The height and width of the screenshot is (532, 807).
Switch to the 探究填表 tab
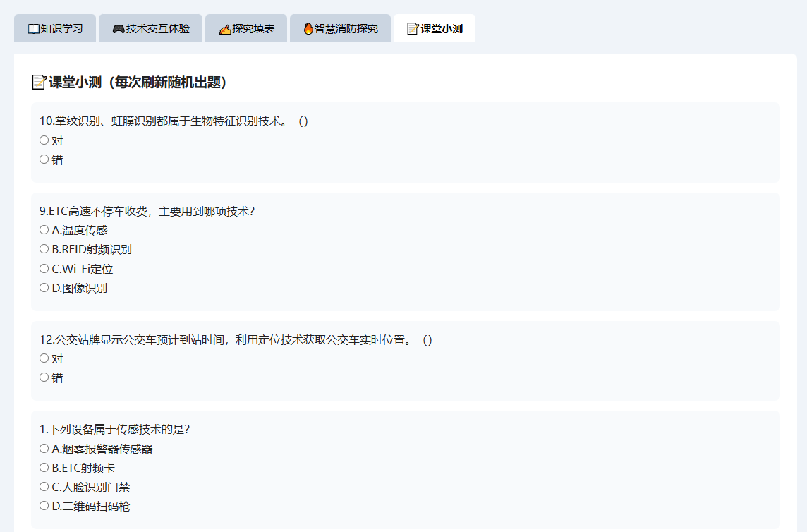coord(246,28)
